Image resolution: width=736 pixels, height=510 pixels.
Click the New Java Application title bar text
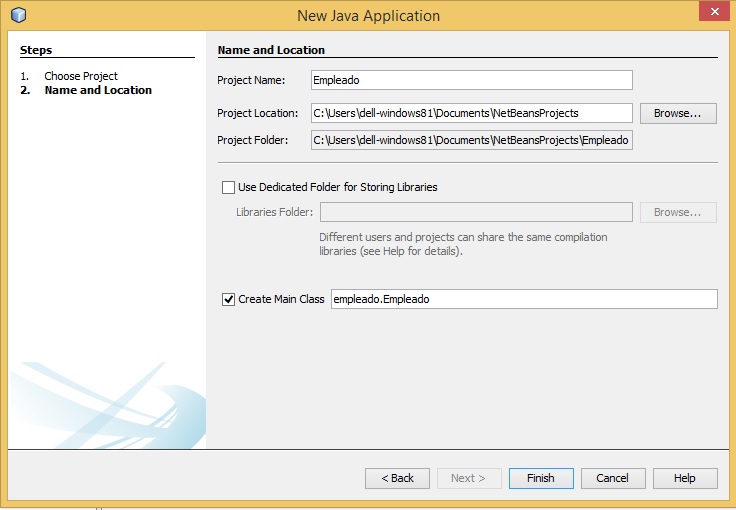click(x=368, y=16)
